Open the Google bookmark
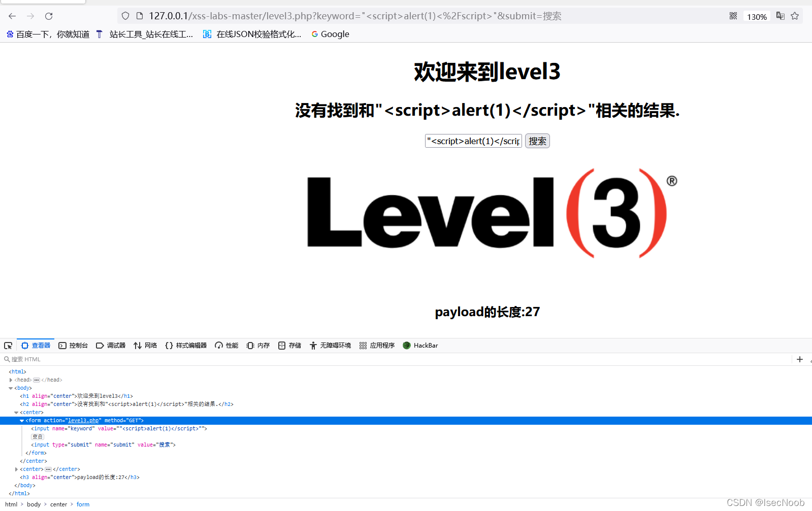The width and height of the screenshot is (812, 511). (330, 34)
